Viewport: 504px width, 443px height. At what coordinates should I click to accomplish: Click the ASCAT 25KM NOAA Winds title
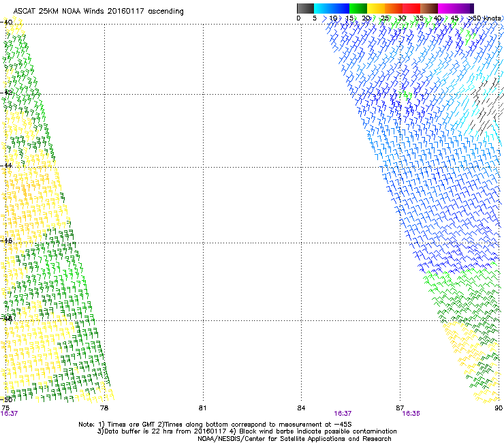coord(98,12)
